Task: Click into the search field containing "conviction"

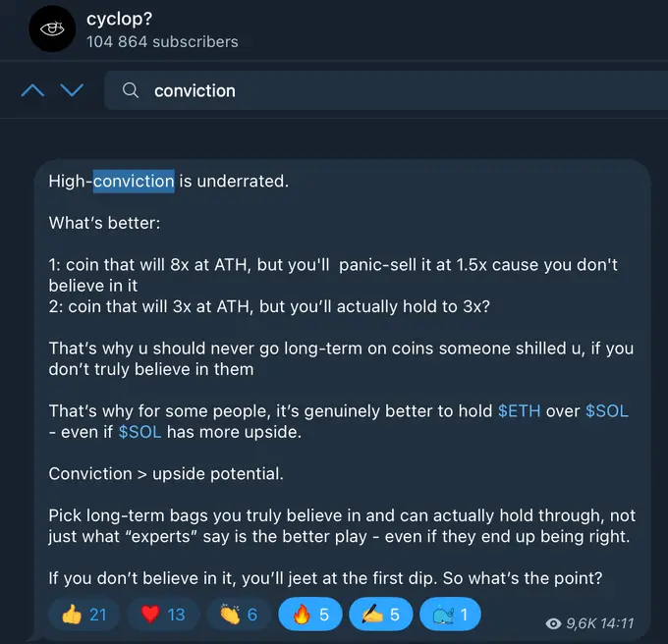Action: coord(393,90)
